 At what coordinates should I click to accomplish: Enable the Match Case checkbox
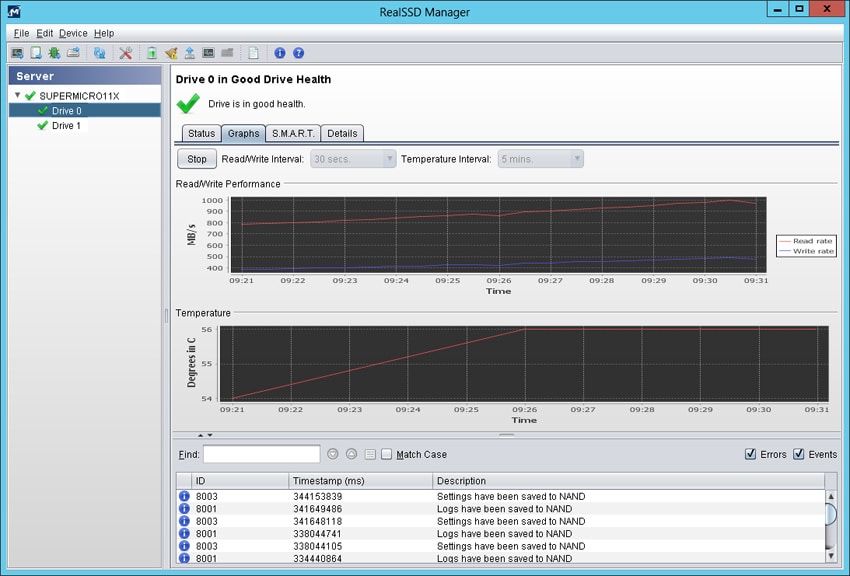click(387, 454)
